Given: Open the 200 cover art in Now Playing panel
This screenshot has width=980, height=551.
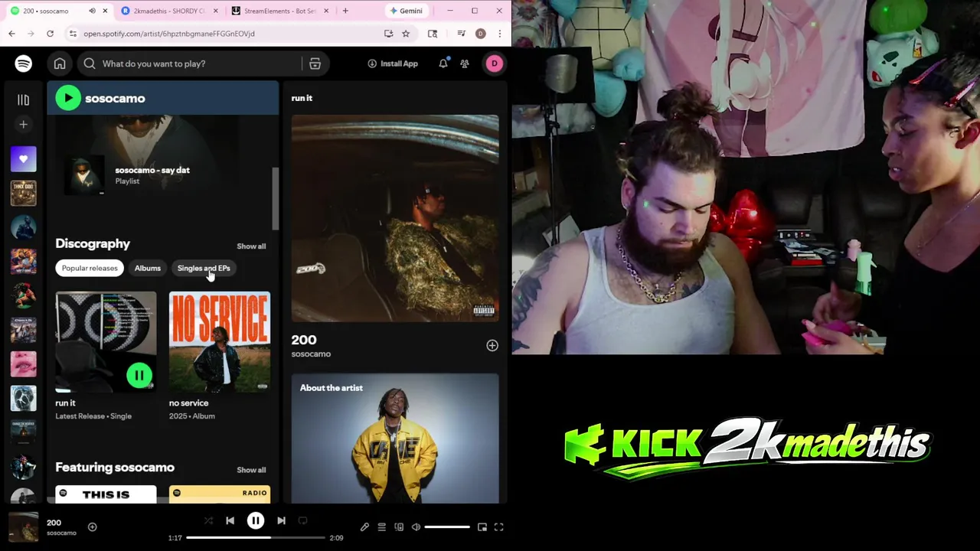Looking at the screenshot, I should click(x=395, y=219).
